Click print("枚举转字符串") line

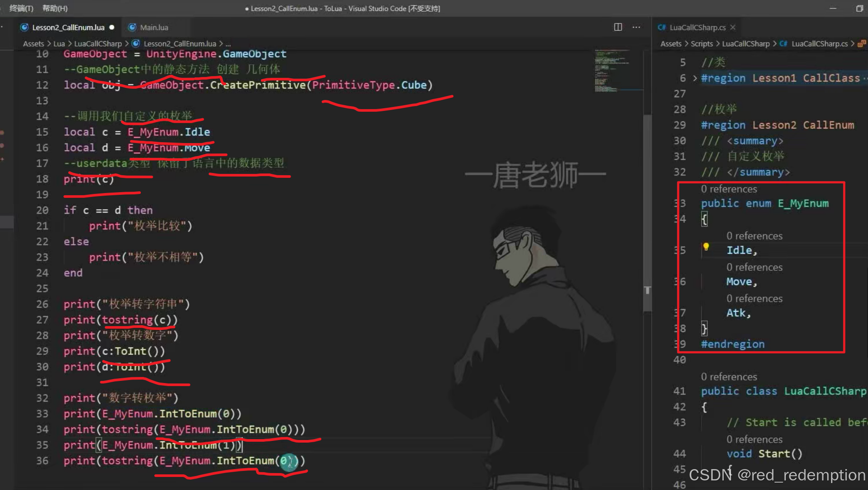click(x=126, y=304)
